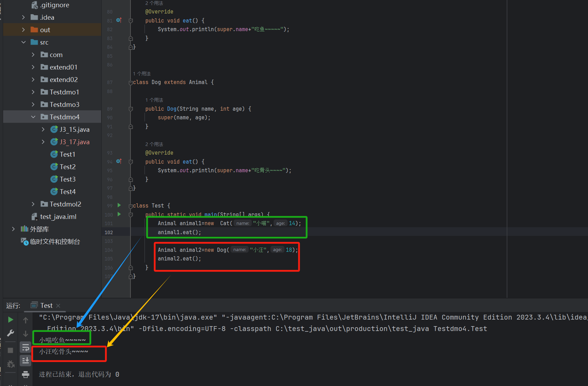Image resolution: width=588 pixels, height=386 pixels.
Task: Open J3_17.java from the tree
Action: click(74, 142)
